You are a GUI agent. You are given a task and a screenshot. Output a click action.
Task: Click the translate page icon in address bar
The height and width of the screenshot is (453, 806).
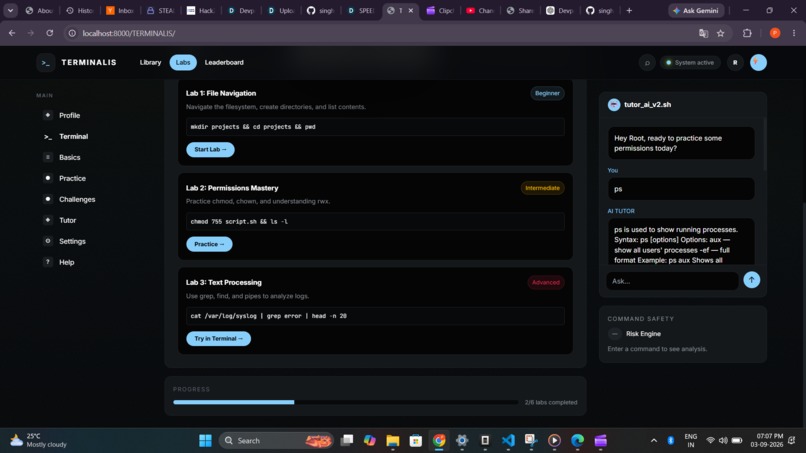703,33
